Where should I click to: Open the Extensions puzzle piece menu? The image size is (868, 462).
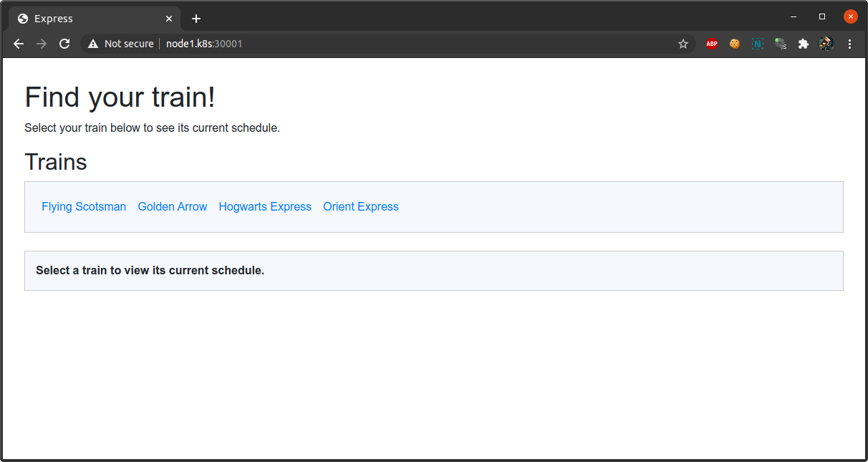(x=803, y=44)
